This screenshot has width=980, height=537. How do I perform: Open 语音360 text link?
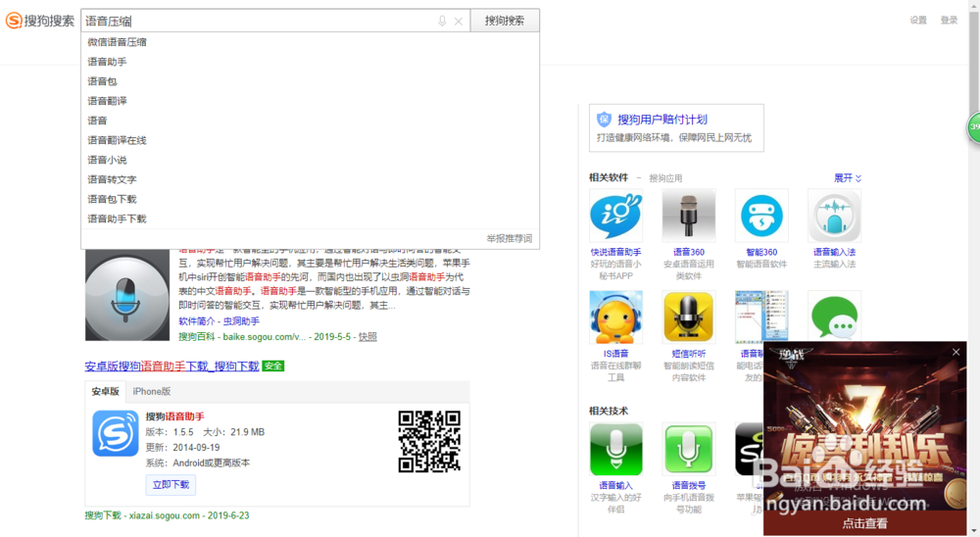coord(689,252)
